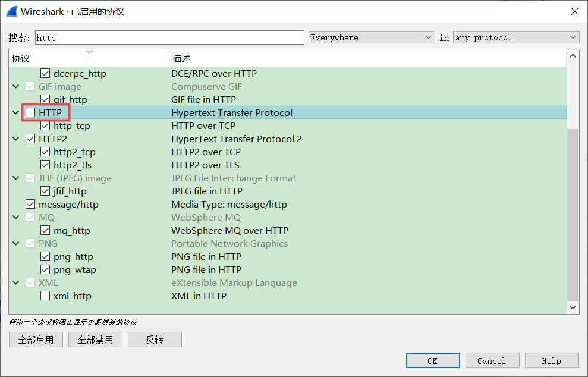Click the 全部启用 button

point(36,340)
